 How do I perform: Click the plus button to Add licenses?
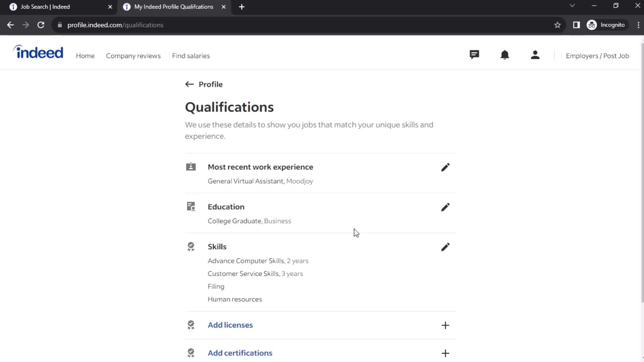(445, 325)
